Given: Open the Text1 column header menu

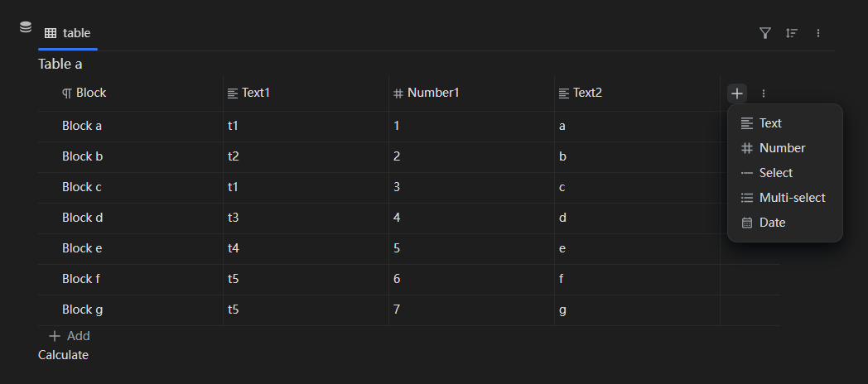Looking at the screenshot, I should pos(255,93).
